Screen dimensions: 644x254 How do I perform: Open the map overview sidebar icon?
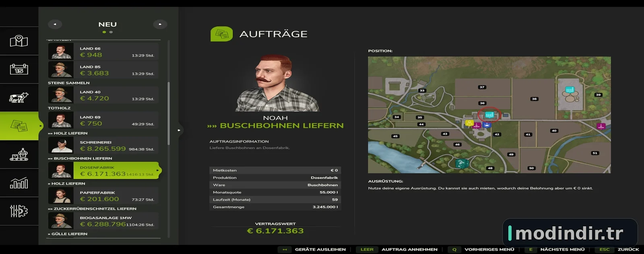(19, 41)
